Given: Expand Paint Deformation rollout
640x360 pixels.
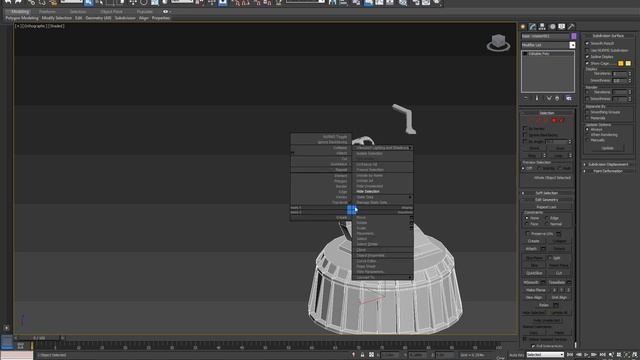Looking at the screenshot, I should click(608, 171).
